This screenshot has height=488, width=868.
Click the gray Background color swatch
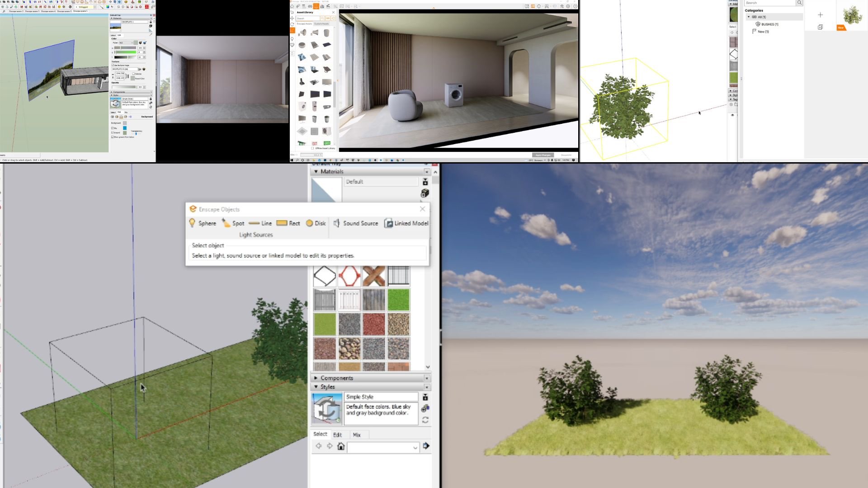pos(125,123)
